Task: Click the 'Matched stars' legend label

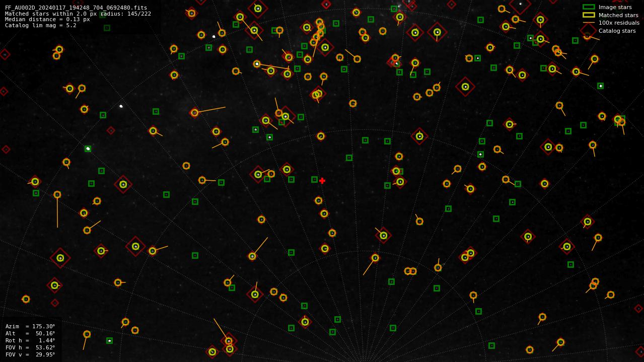Action: coord(618,15)
